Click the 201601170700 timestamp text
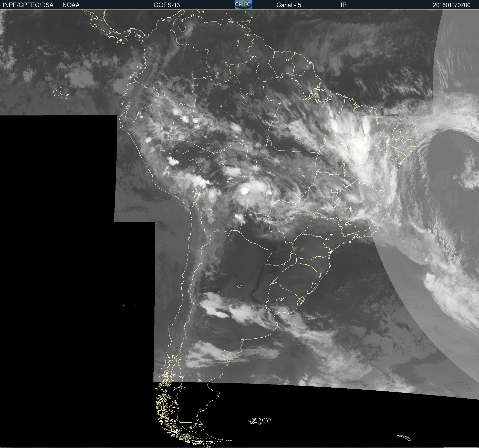This screenshot has width=479, height=448. coord(452,5)
